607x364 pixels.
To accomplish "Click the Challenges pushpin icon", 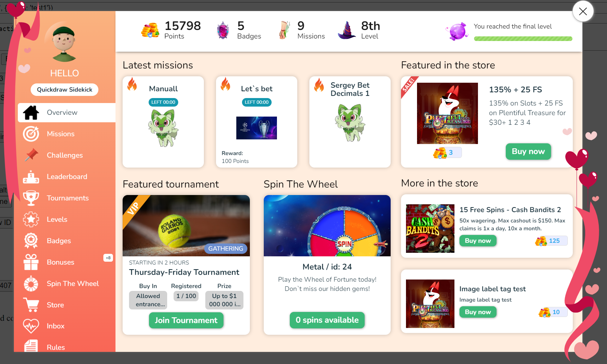I will click(x=31, y=155).
